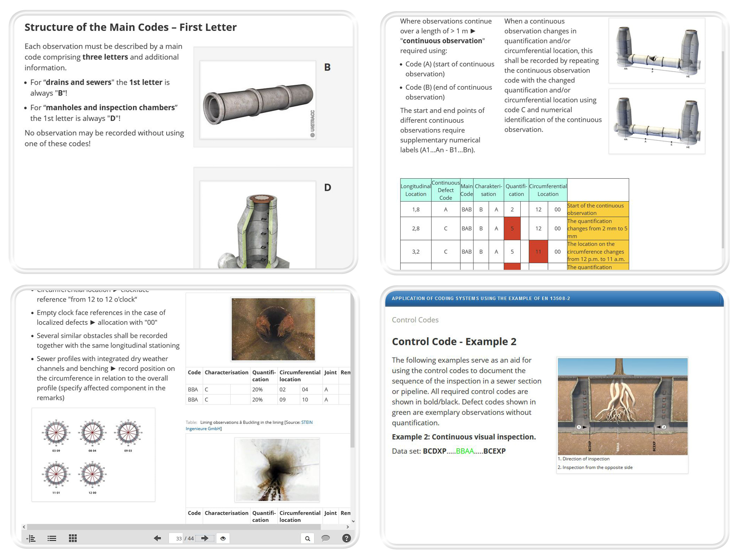Click the horizontal scrollbar right arrow
The image size is (747, 560).
tap(348, 527)
